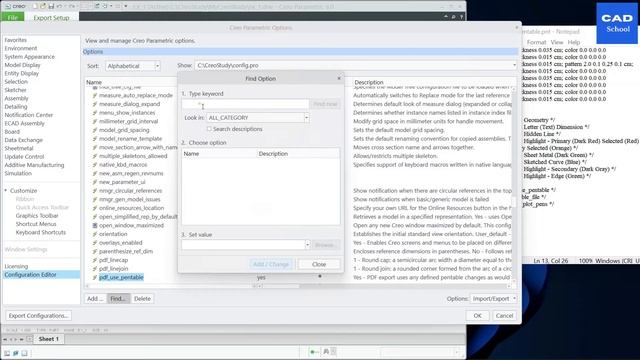
Task: Click the option icon beside model_grid_spacing
Action: (x=95, y=130)
